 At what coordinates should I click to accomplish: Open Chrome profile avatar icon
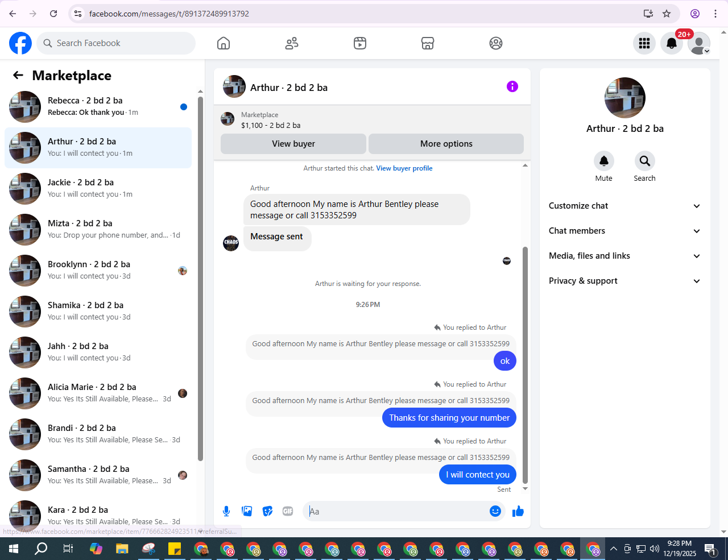[695, 14]
